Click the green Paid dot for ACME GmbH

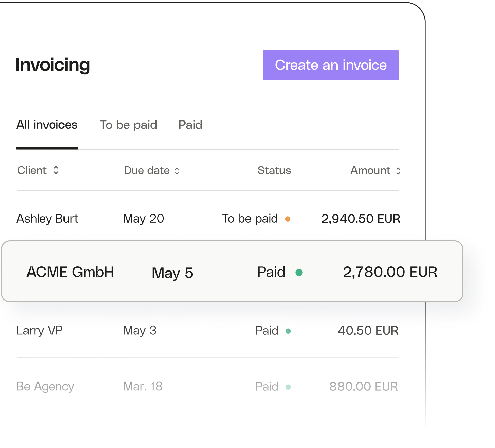(x=299, y=272)
